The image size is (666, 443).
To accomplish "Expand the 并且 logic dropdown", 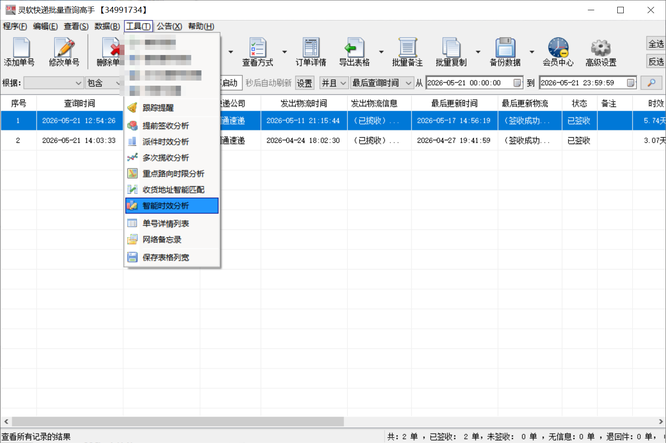I will pyautogui.click(x=343, y=83).
